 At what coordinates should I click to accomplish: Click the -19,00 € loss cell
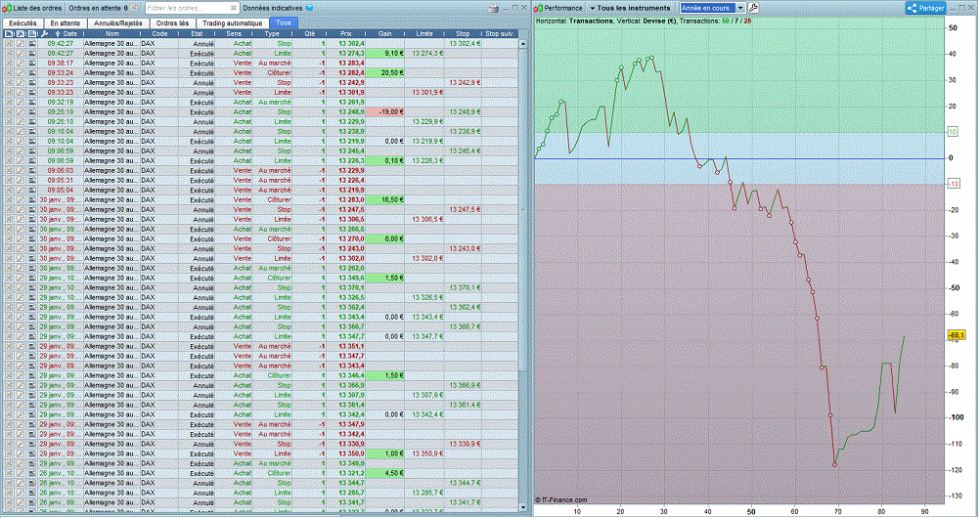(385, 111)
